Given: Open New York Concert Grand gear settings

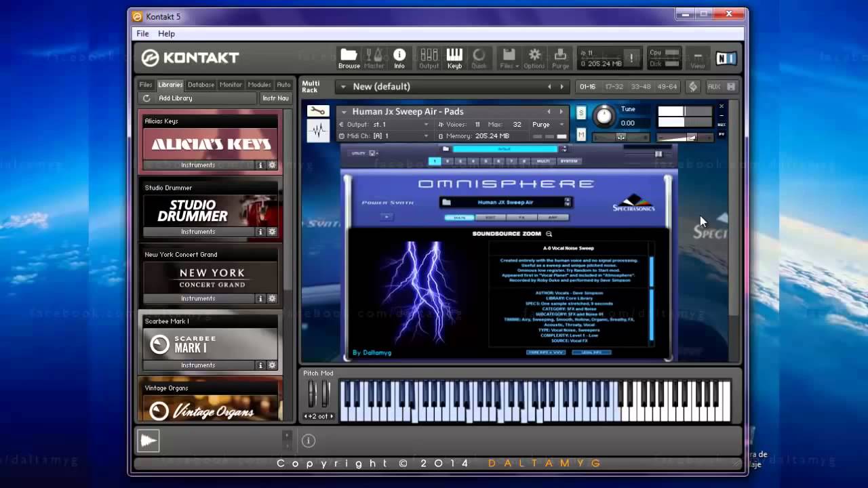Looking at the screenshot, I should click(x=272, y=298).
